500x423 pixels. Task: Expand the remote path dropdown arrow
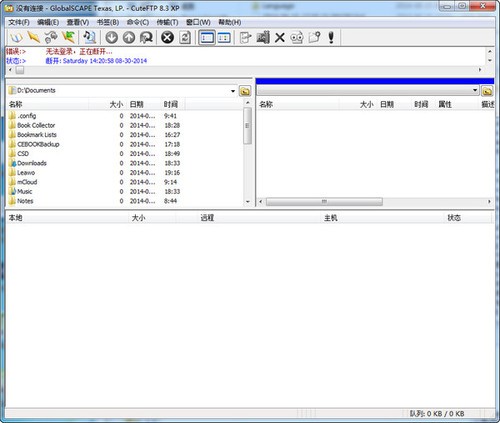475,90
